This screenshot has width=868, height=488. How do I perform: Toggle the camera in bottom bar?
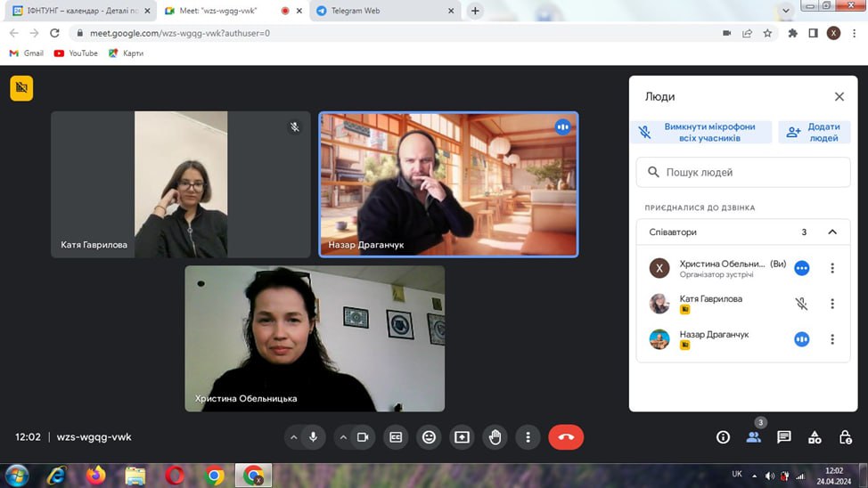point(363,437)
